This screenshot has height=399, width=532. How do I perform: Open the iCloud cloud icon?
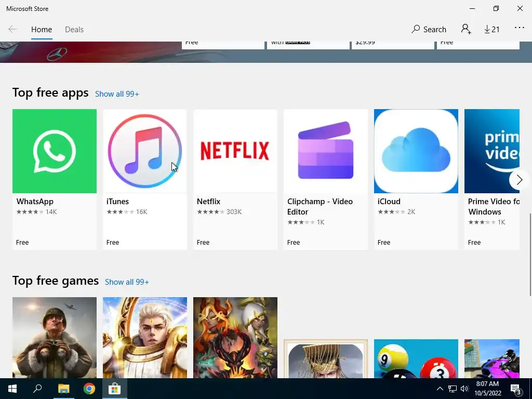click(416, 151)
